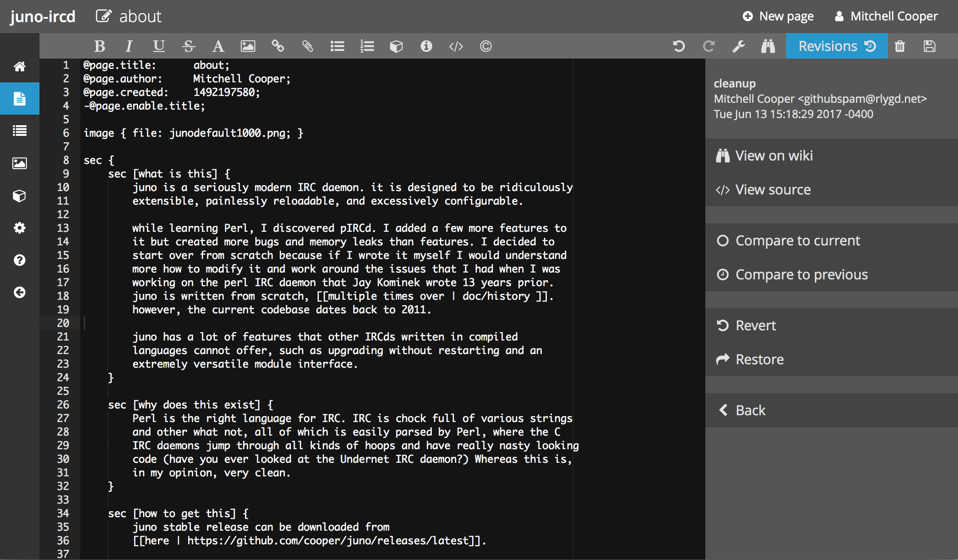
Task: Apply underline formatting
Action: tap(159, 46)
